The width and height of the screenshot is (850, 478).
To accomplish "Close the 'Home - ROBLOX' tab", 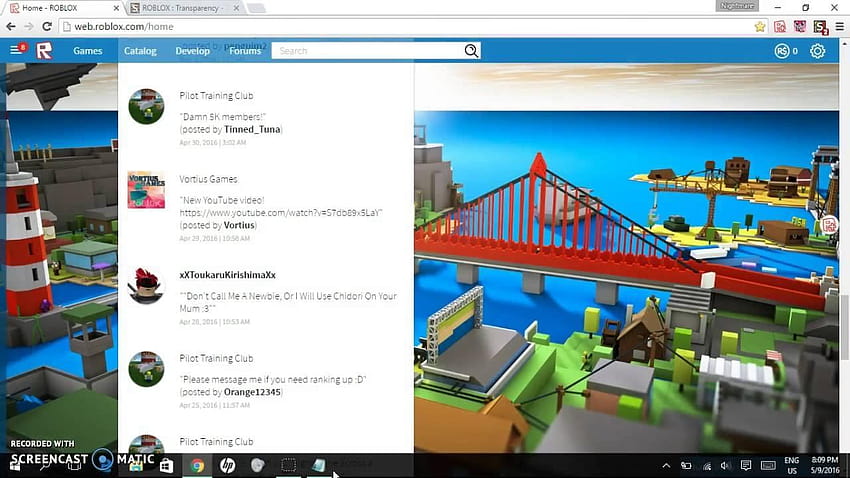I will [116, 8].
